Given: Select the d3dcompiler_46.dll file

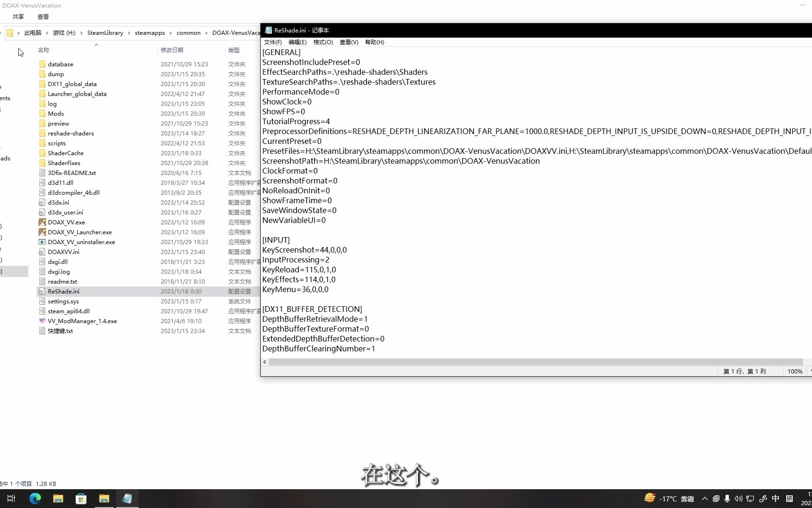Looking at the screenshot, I should pos(74,192).
